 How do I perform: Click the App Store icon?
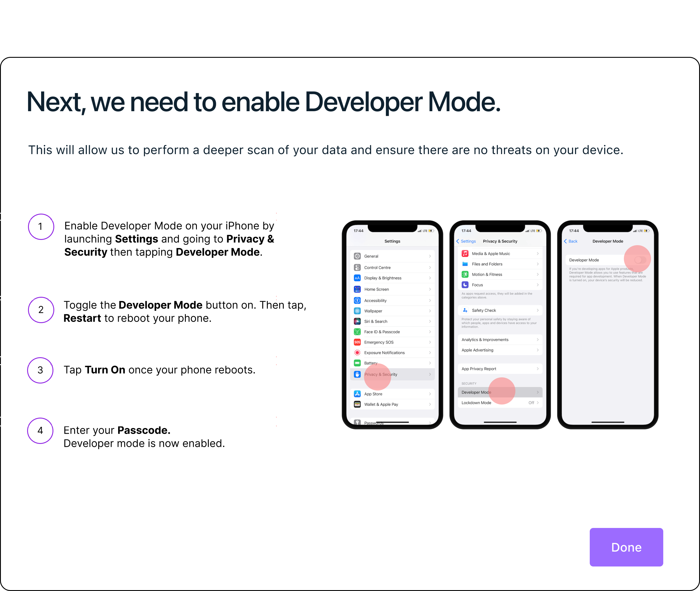[x=357, y=394]
